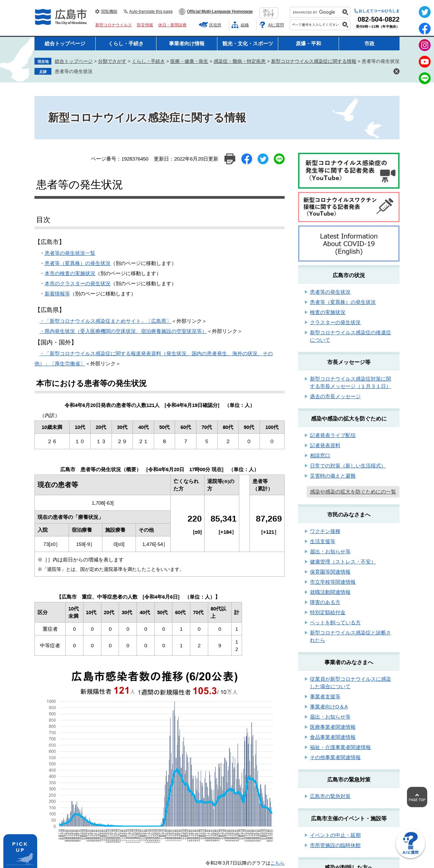Open the Hiroshima City logo home link
Image resolution: width=434 pixels, height=868 pixels.
point(61,17)
